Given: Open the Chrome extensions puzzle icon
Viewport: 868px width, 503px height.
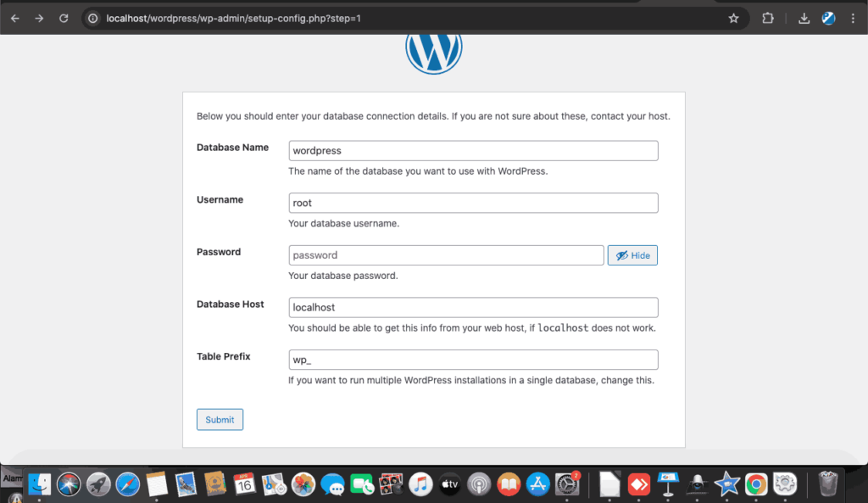Looking at the screenshot, I should pos(767,17).
